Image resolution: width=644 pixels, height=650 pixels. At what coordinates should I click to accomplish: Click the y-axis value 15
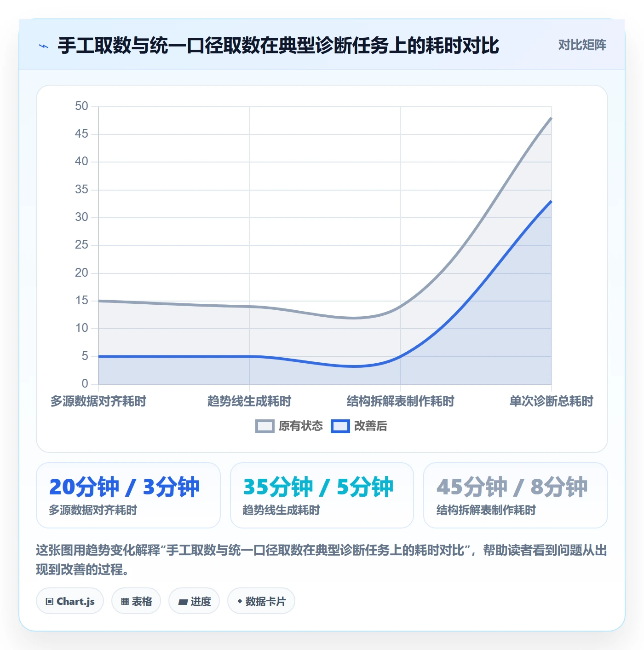click(81, 301)
